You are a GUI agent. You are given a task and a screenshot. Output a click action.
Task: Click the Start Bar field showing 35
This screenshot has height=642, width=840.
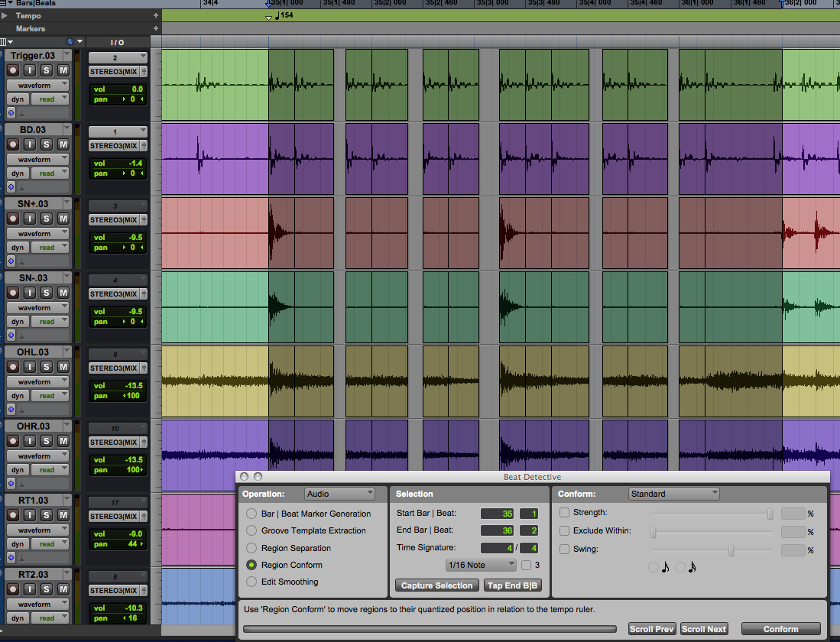497,514
